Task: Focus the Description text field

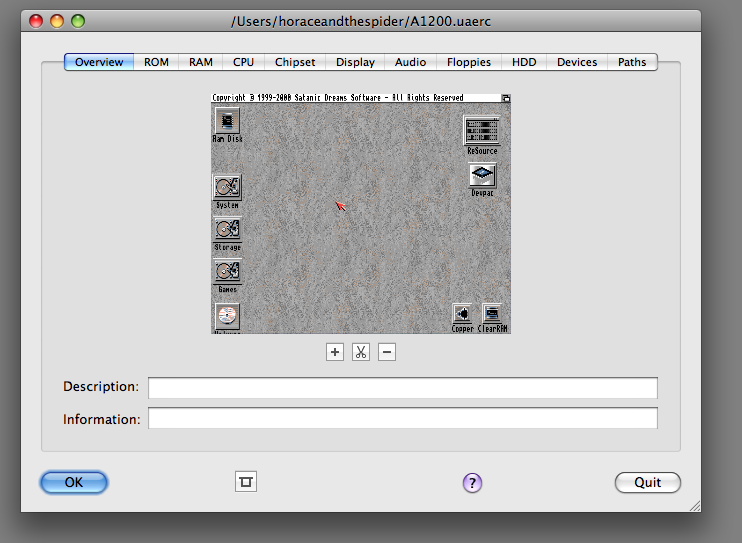Action: [x=403, y=388]
